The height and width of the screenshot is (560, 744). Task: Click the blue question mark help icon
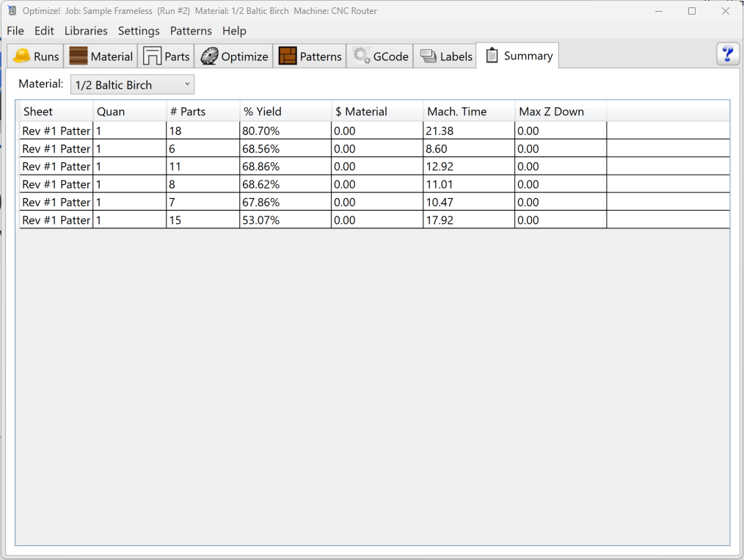click(727, 54)
